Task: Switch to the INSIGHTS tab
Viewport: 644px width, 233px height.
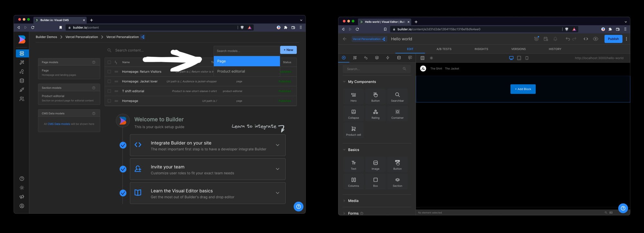Action: [481, 49]
